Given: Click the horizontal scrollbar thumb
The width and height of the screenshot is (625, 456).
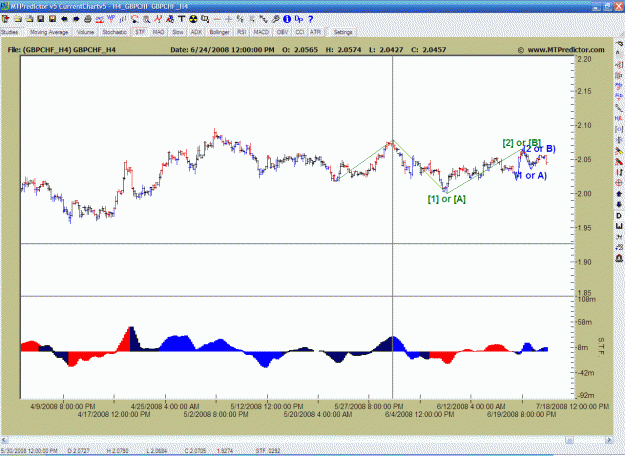Looking at the screenshot, I should [569, 440].
